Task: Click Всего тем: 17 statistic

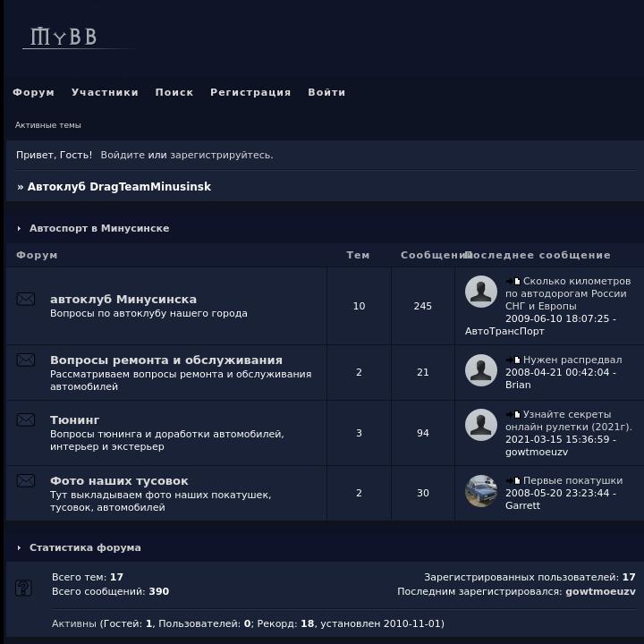Action: click(88, 577)
